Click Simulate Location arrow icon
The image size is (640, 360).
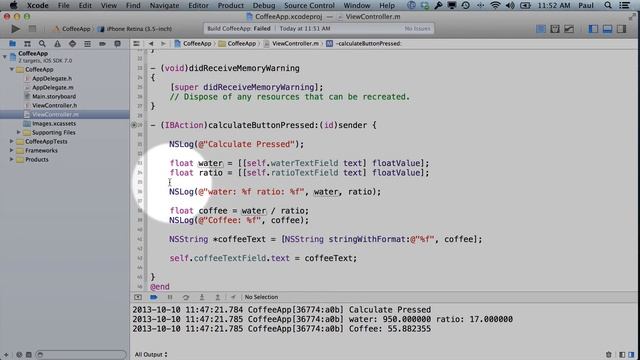[233, 297]
